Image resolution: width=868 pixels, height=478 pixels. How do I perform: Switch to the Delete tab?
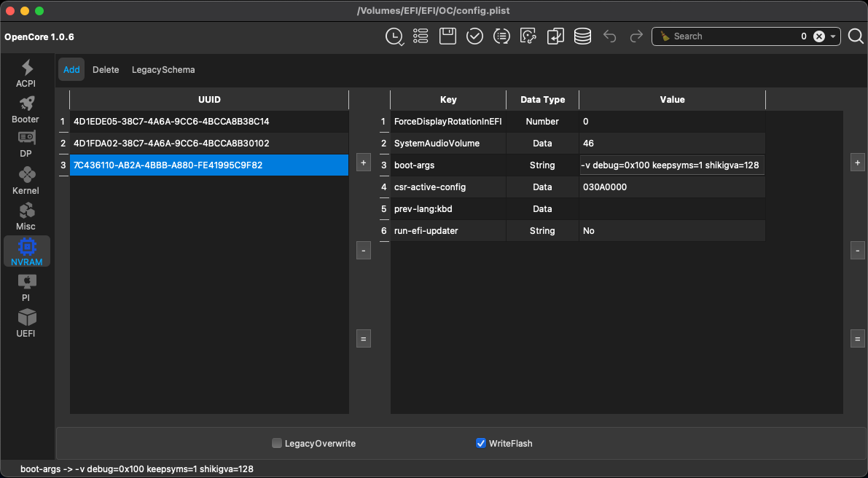106,70
